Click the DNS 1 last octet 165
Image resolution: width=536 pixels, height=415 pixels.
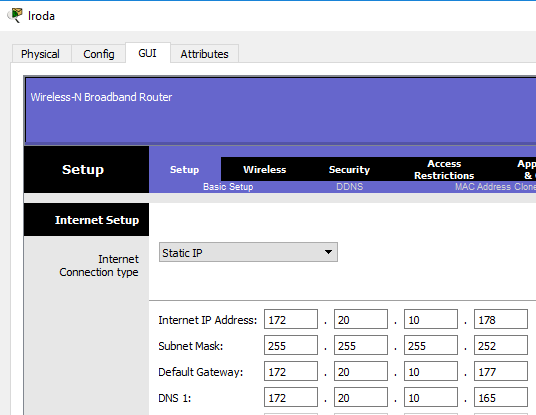[501, 397]
